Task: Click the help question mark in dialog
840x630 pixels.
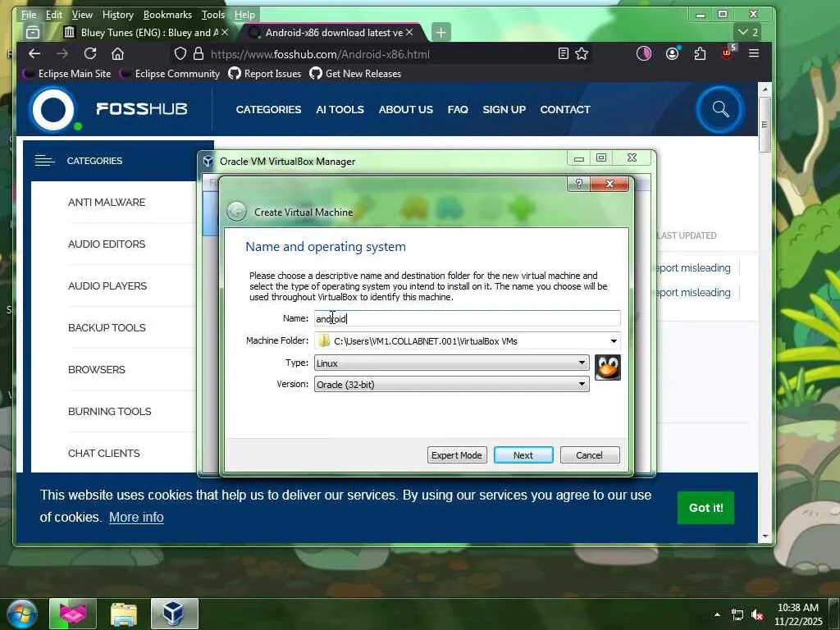Action: (x=578, y=184)
